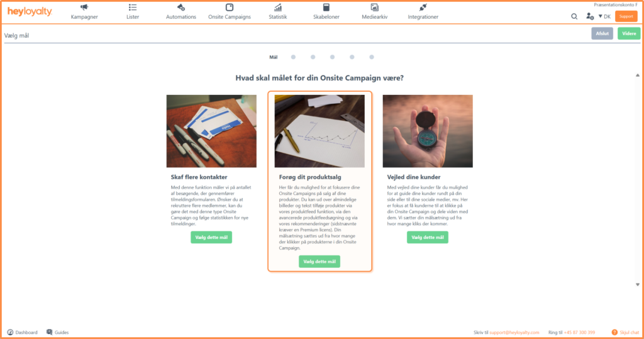Viewport: 644px width, 339px height.
Task: Click the orange Support button
Action: (626, 16)
